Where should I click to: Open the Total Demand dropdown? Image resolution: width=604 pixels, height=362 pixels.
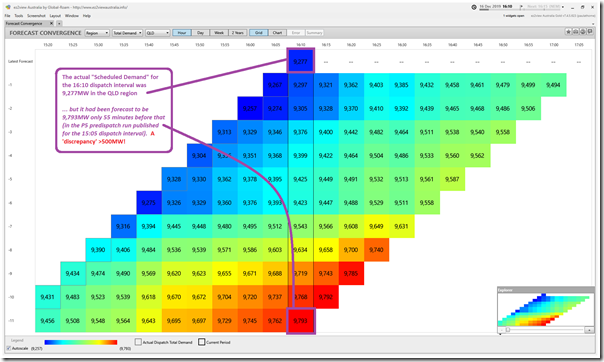[128, 33]
